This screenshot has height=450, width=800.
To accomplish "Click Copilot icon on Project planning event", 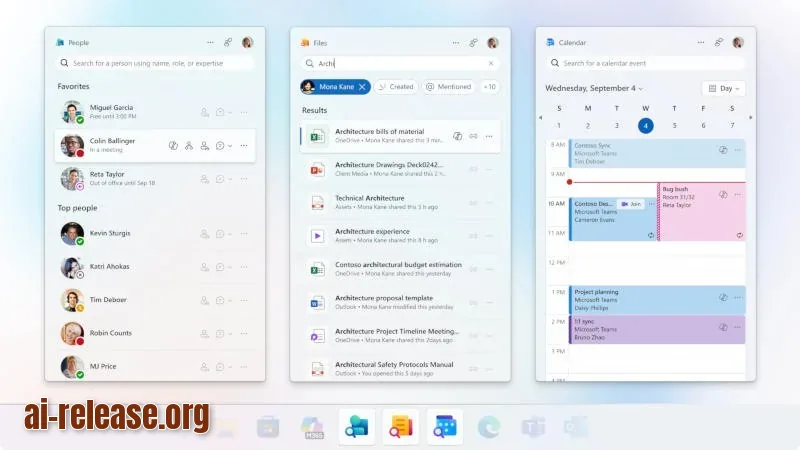I will 723,297.
